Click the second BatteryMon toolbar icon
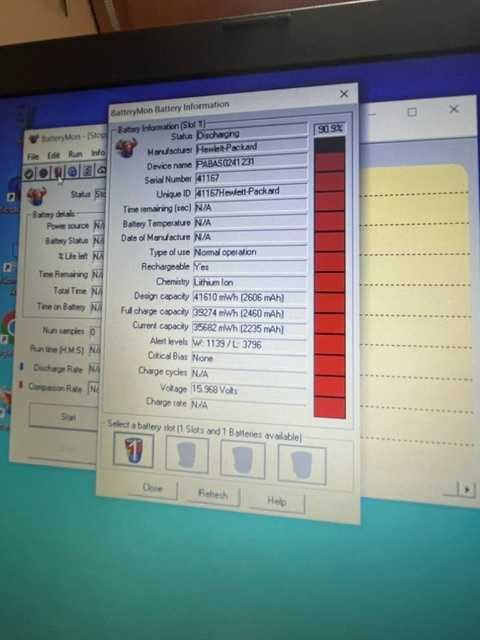The height and width of the screenshot is (640, 480). 43,173
